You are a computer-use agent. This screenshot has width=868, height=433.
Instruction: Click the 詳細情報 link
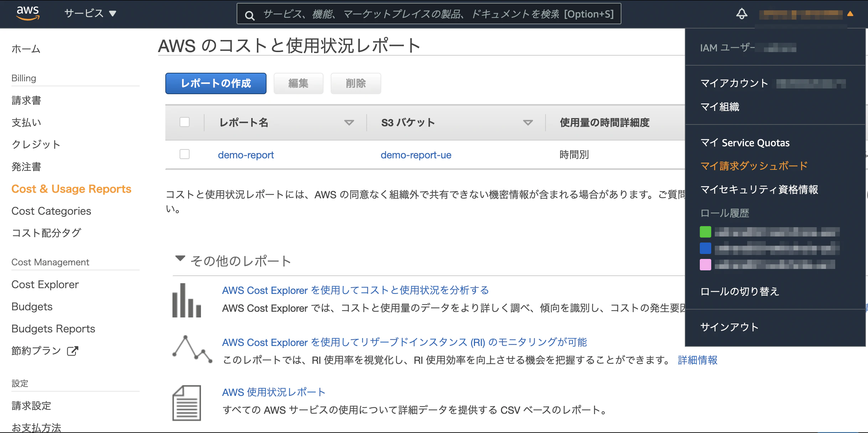pyautogui.click(x=698, y=360)
